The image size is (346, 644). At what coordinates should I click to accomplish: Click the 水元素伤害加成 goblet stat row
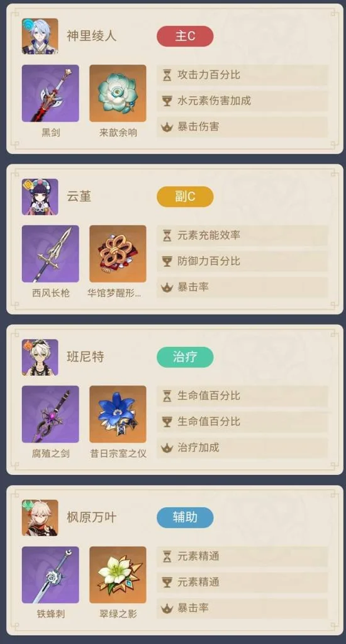[x=242, y=101]
